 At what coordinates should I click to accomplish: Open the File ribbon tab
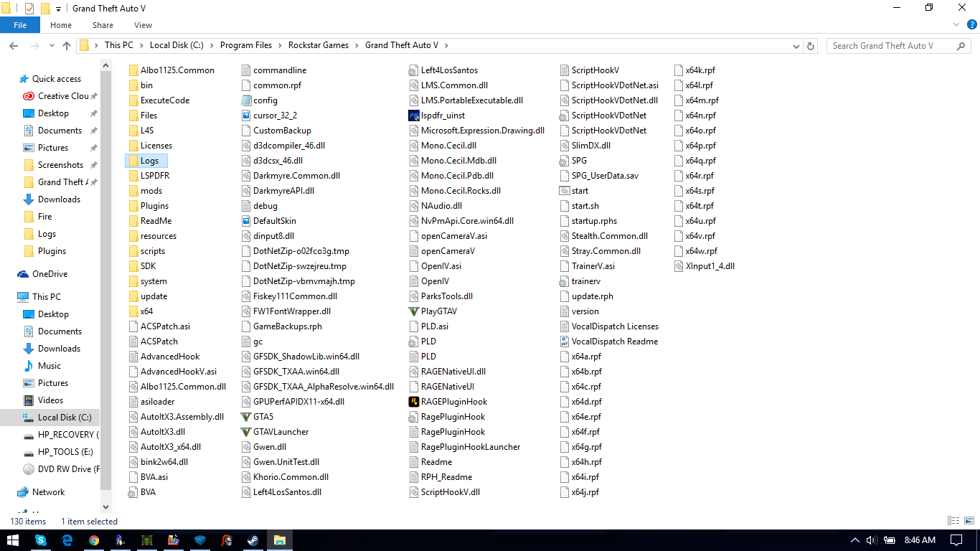[x=20, y=25]
